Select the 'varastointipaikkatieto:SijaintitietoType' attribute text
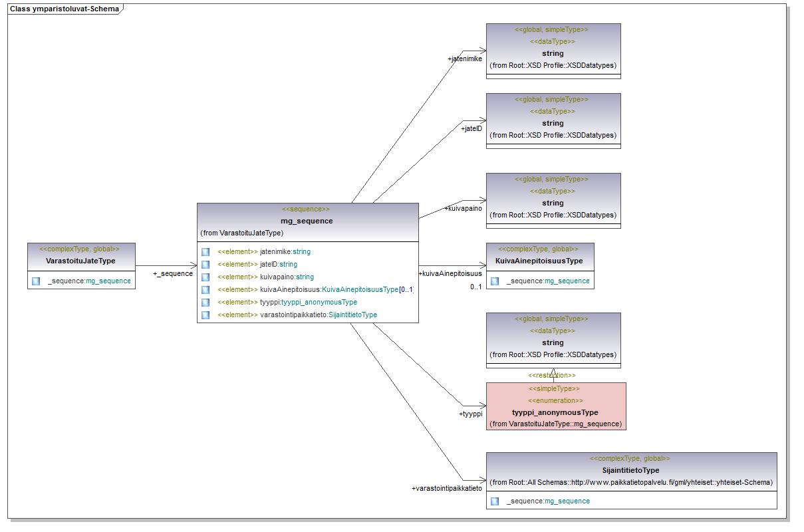This screenshot has height=532, width=804. pos(319,315)
